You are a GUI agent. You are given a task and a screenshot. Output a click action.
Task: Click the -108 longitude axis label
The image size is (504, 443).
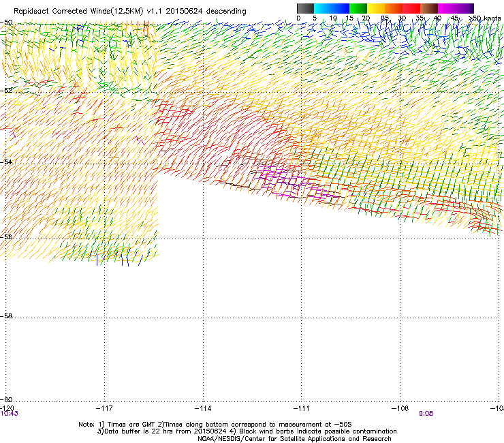(400, 408)
